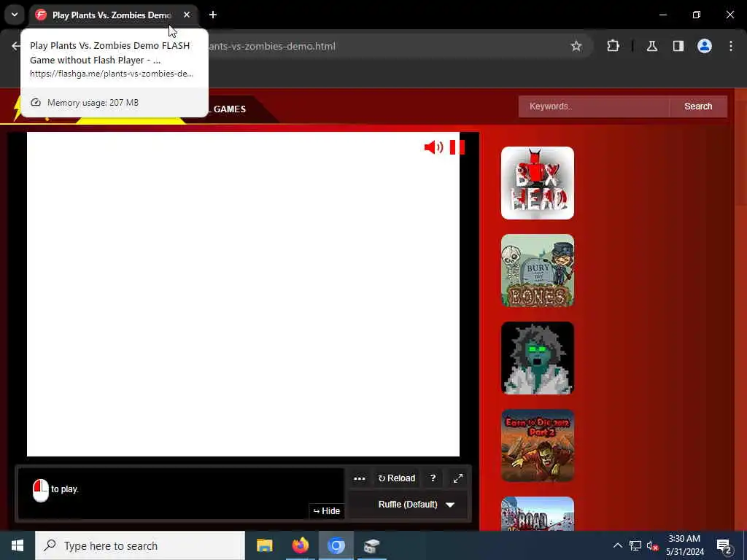Open File Explorer from the taskbar

coord(264,545)
